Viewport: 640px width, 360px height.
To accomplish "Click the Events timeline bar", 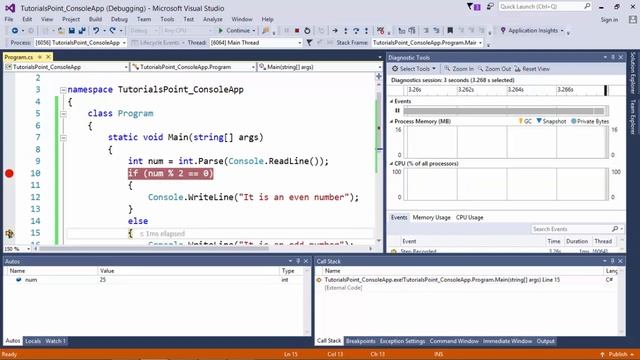I will pos(506,111).
